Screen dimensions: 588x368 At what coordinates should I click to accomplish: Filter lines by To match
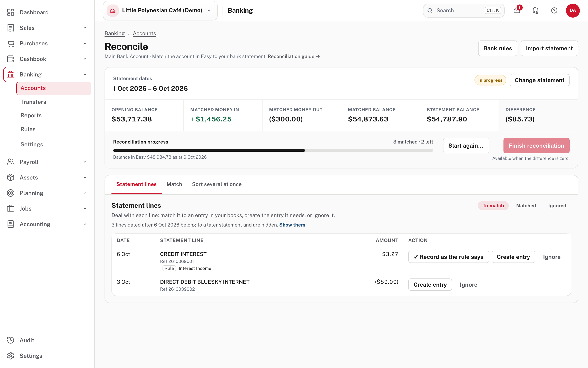[493, 206]
